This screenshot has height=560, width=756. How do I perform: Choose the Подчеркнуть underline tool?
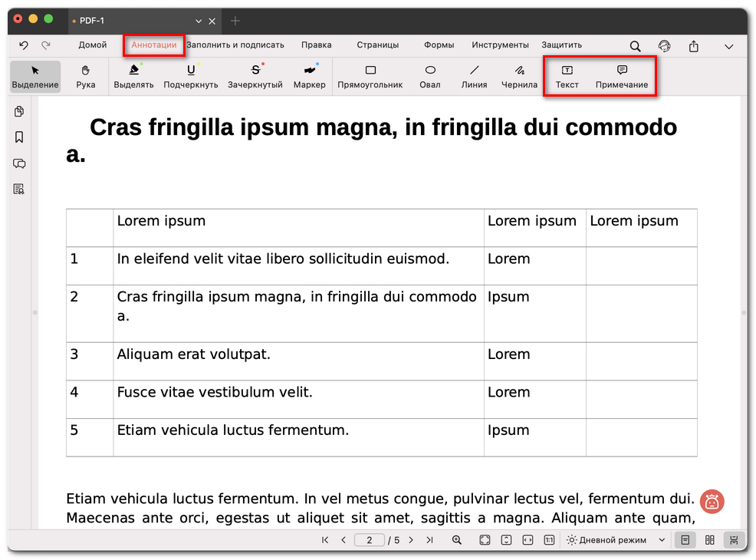190,76
